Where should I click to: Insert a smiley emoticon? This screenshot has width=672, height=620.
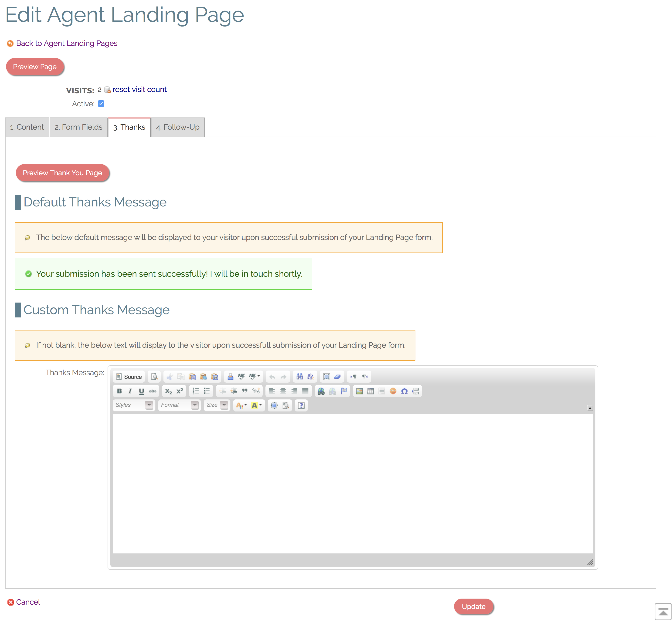(393, 391)
